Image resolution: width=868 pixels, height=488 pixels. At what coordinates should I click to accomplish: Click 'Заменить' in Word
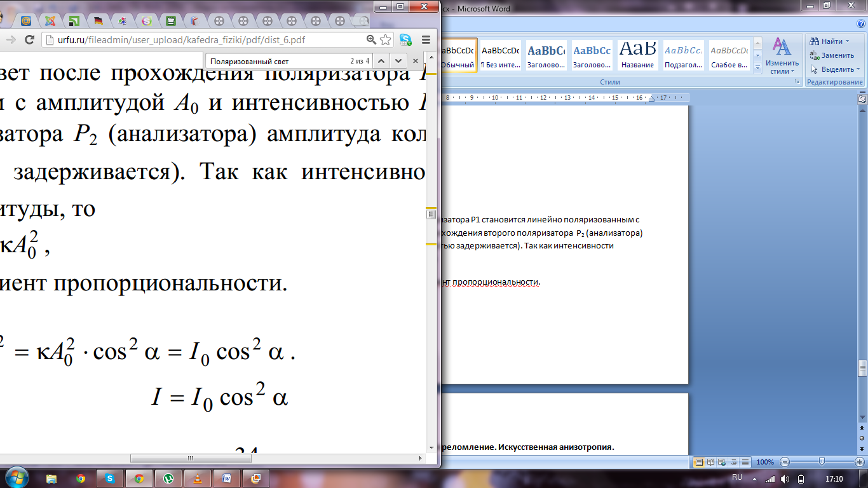coord(832,55)
